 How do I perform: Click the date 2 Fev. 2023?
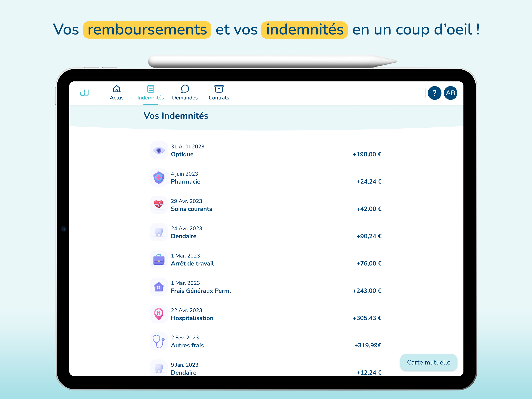(185, 337)
